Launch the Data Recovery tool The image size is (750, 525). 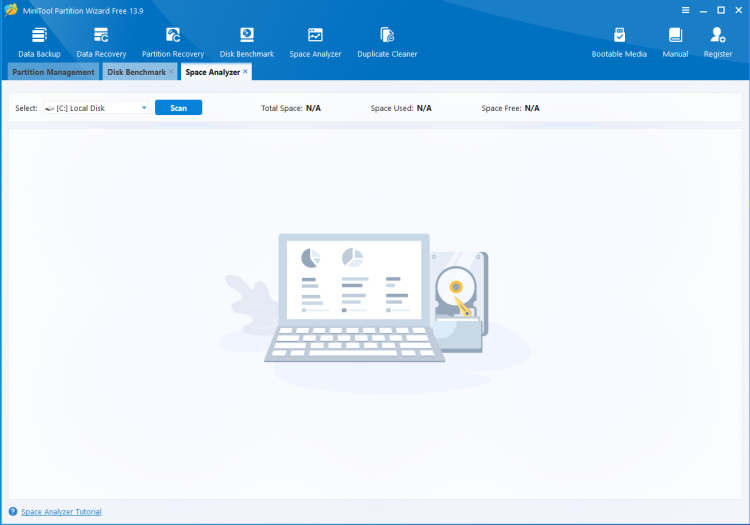click(x=101, y=42)
